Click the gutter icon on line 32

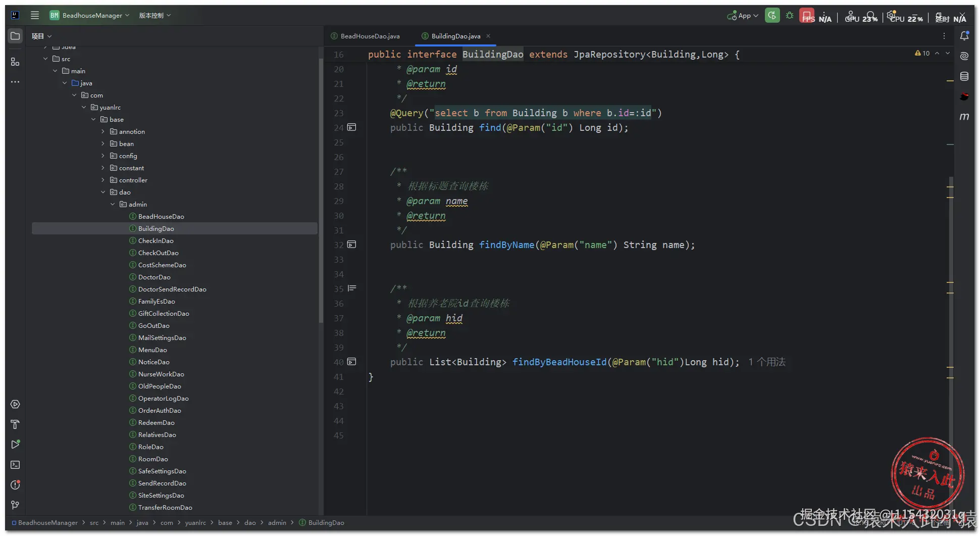point(352,245)
